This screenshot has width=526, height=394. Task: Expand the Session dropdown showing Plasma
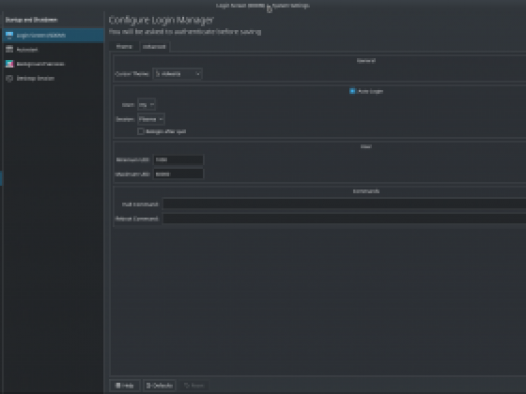point(151,119)
